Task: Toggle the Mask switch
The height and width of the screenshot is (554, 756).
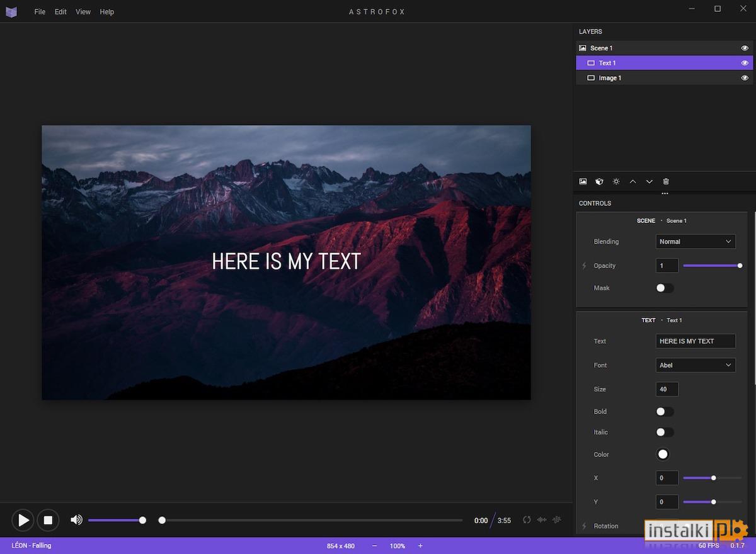Action: (665, 288)
